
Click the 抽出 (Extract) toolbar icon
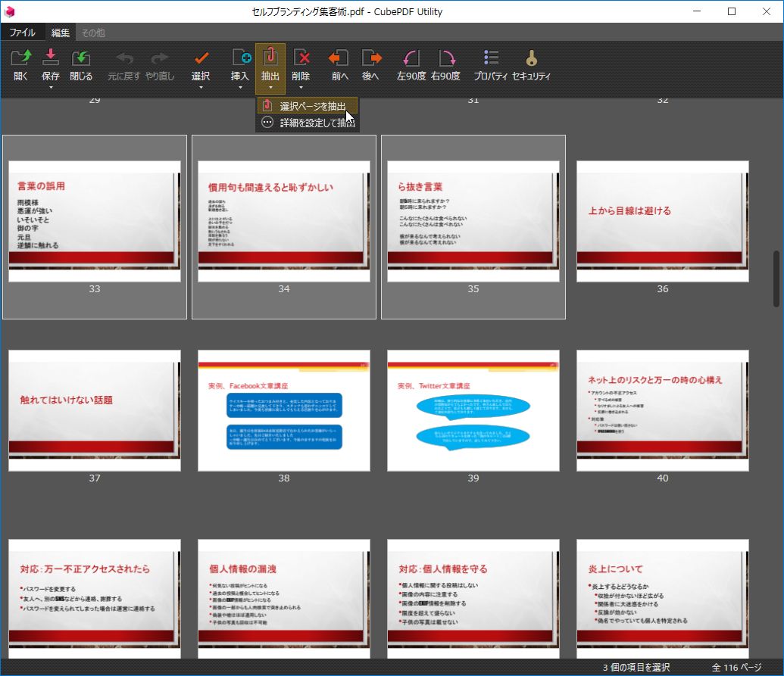(270, 58)
